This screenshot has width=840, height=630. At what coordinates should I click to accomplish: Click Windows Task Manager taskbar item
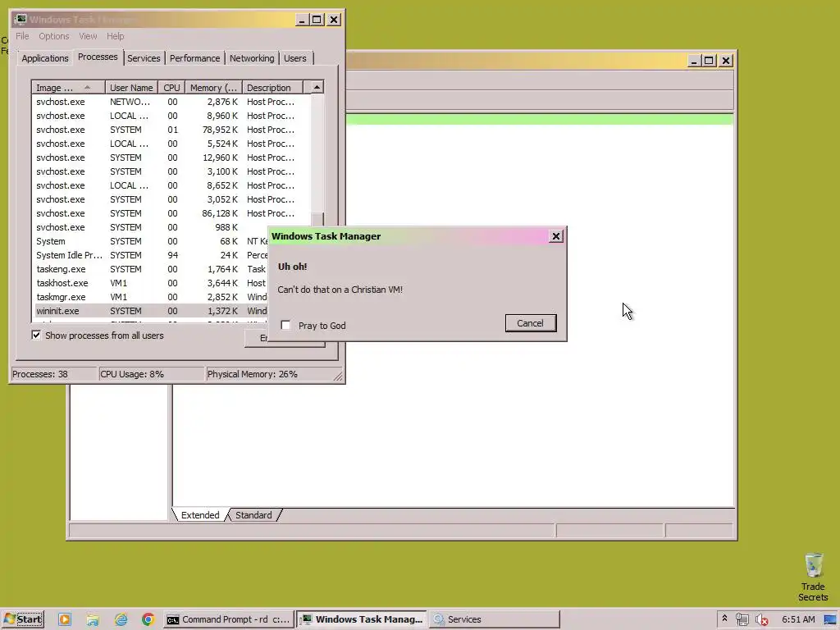[362, 619]
